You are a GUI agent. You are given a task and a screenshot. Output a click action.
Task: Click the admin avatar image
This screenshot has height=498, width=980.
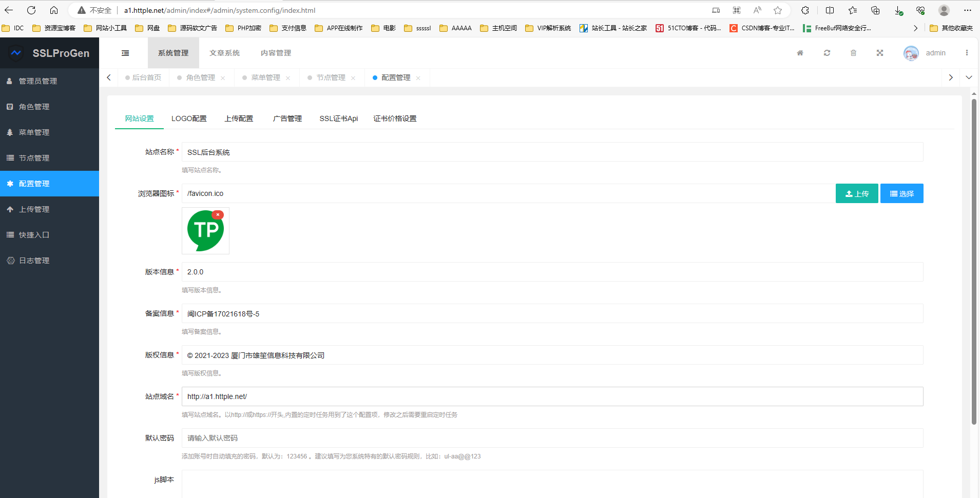(x=911, y=53)
